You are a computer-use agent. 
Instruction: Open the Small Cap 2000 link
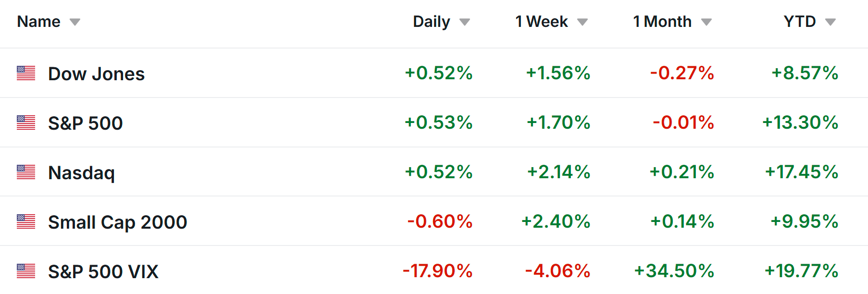(x=117, y=222)
